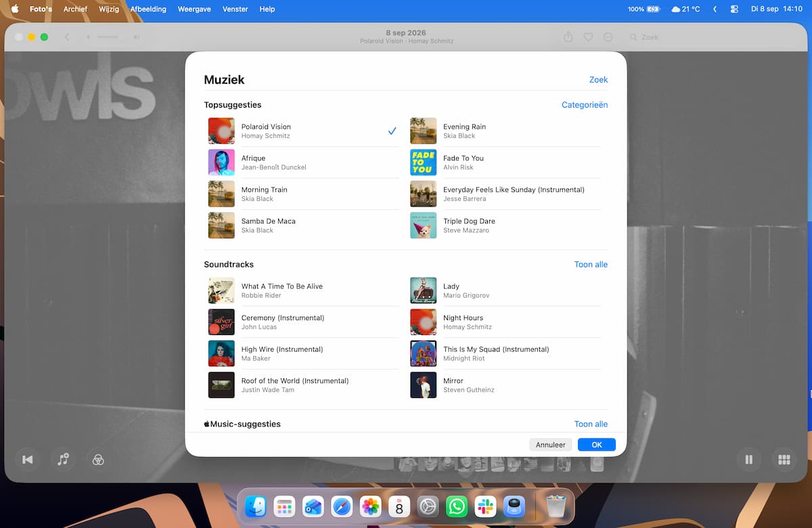Open Finder from the Dock
The height and width of the screenshot is (528, 812).
256,506
